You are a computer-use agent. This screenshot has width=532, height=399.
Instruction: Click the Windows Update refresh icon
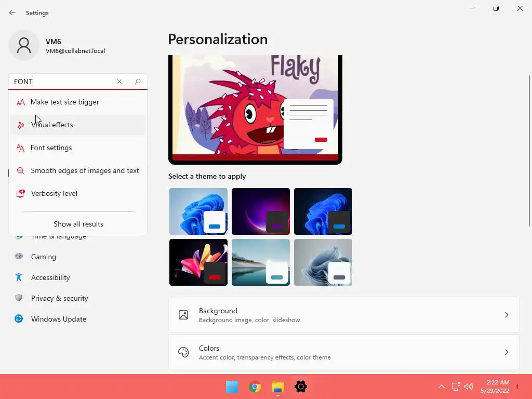coord(19,318)
